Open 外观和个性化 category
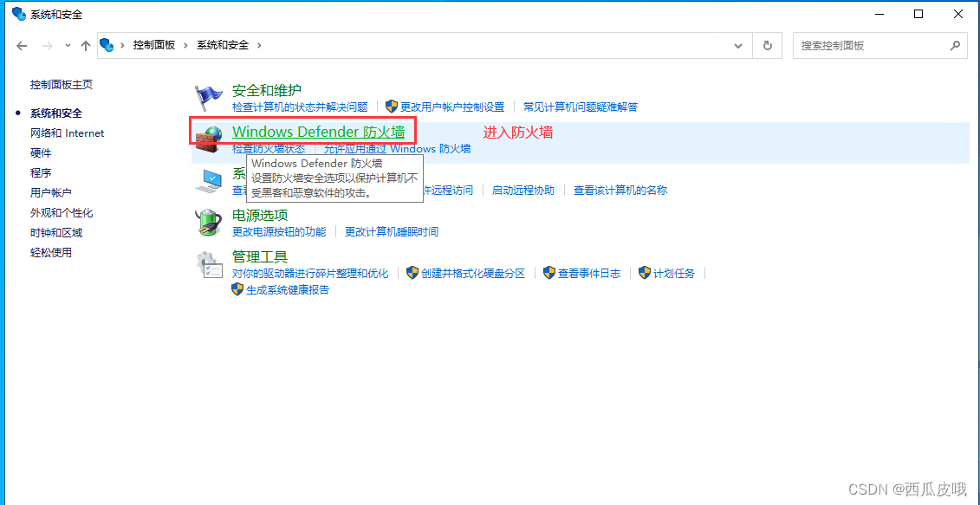 (x=62, y=213)
